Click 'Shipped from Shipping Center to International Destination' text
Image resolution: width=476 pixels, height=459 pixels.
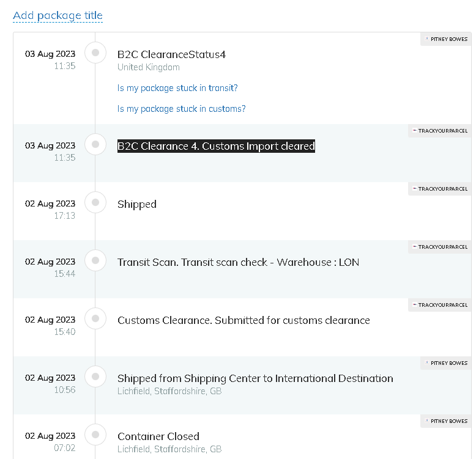(x=255, y=378)
